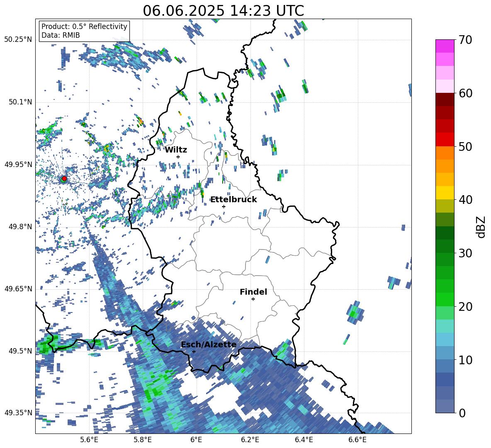This screenshot has height=448, width=491.
Task: Click the colorbar tick label 0
Action: click(x=462, y=413)
